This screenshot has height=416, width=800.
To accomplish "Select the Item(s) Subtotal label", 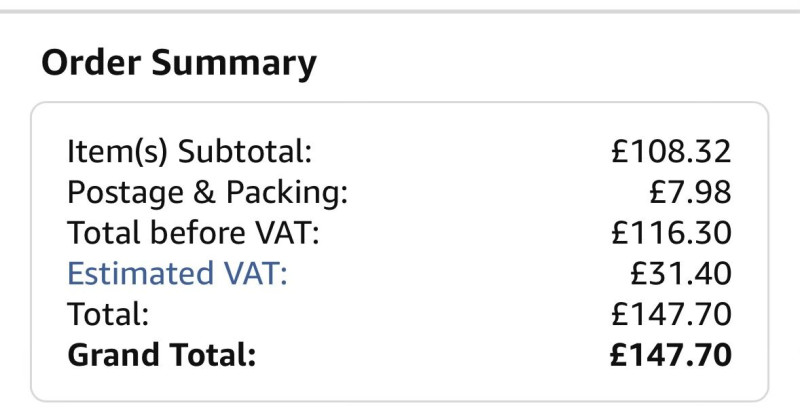I will click(x=190, y=152).
